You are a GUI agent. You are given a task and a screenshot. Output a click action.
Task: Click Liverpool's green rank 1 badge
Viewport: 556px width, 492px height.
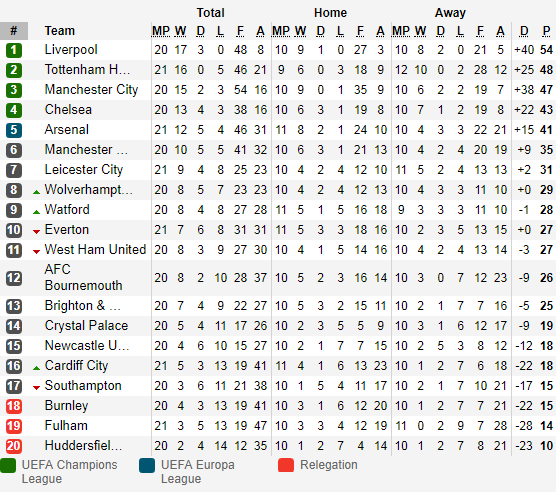tap(14, 50)
